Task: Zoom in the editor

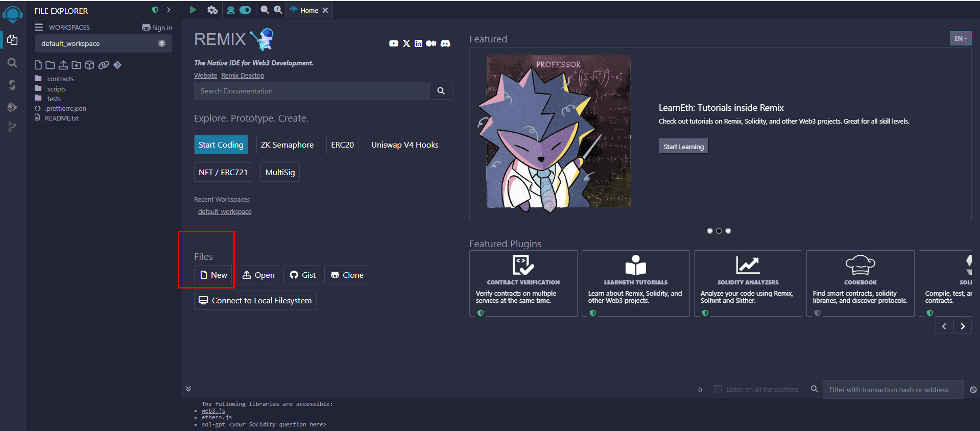Action: click(278, 10)
